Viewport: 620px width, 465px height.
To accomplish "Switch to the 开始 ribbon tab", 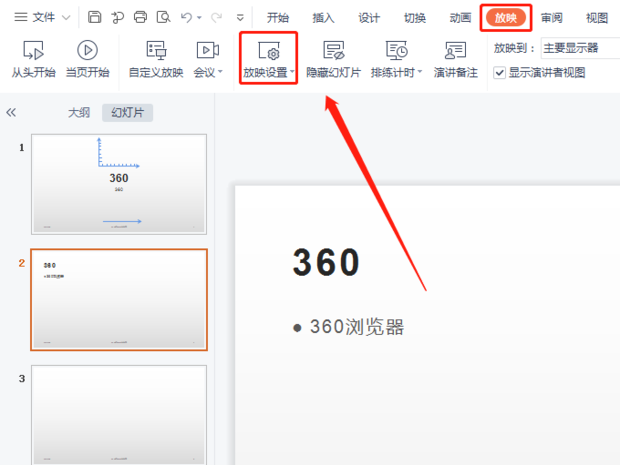I will click(x=278, y=18).
